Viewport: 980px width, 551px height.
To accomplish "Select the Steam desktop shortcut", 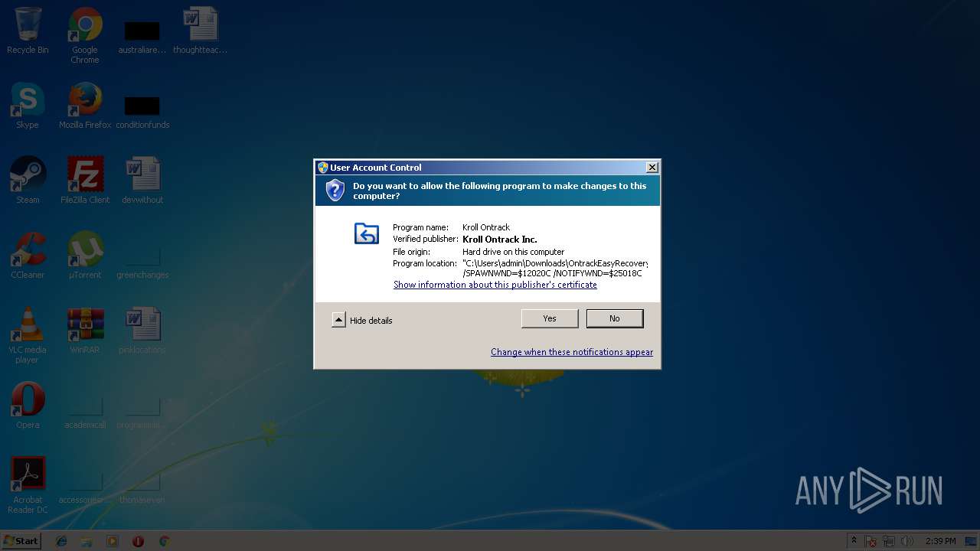I will tap(28, 181).
